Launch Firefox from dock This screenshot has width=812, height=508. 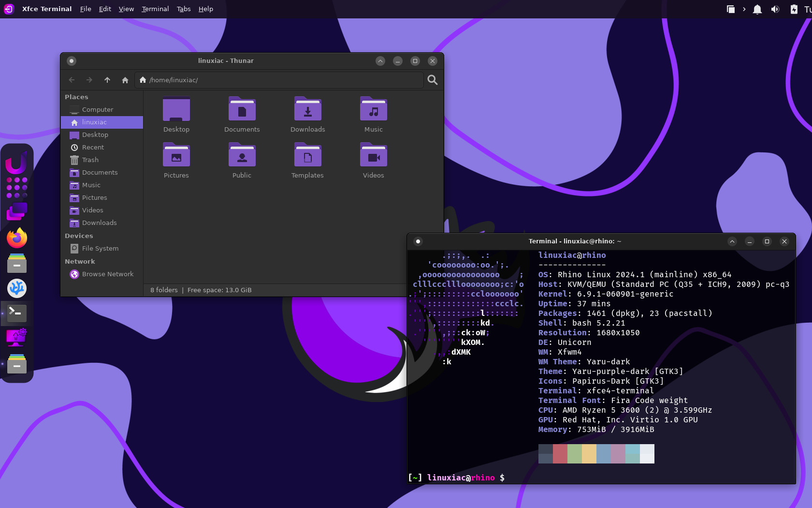(x=17, y=238)
